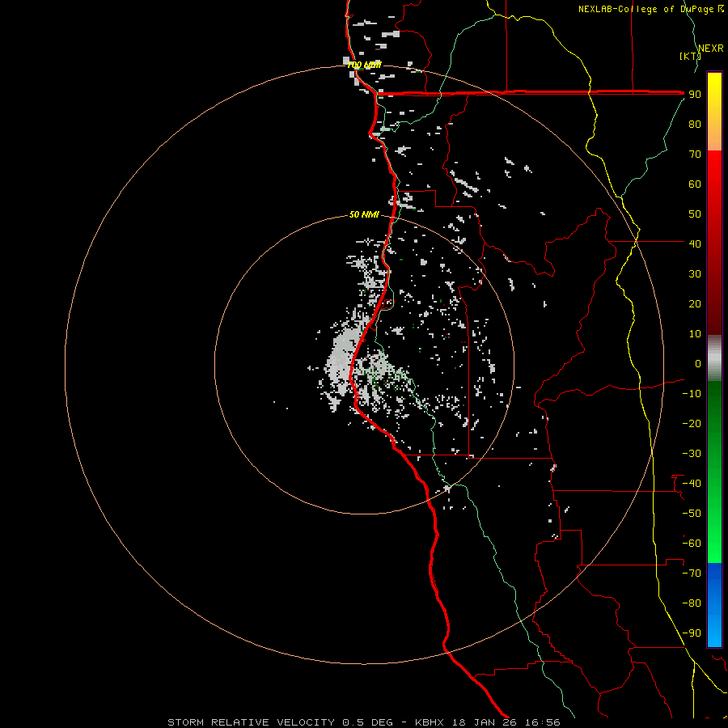
Task: Select the -90 value on velocity scale
Action: click(692, 633)
